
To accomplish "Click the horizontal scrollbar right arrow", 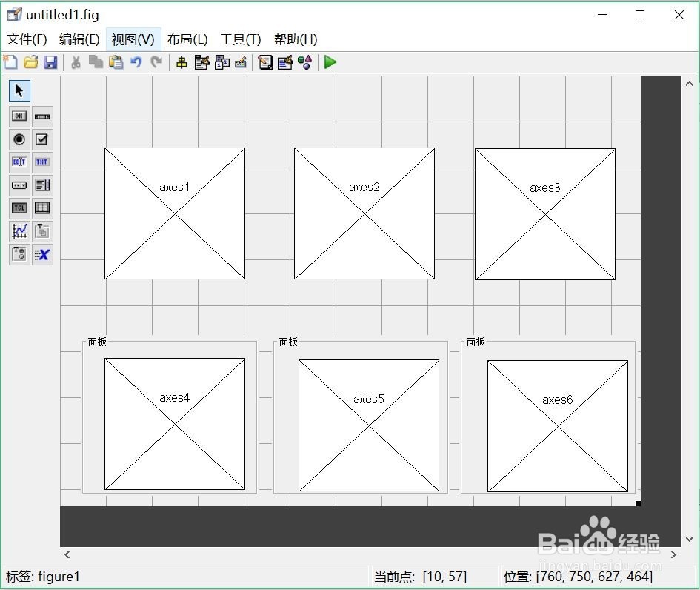I will 673,554.
